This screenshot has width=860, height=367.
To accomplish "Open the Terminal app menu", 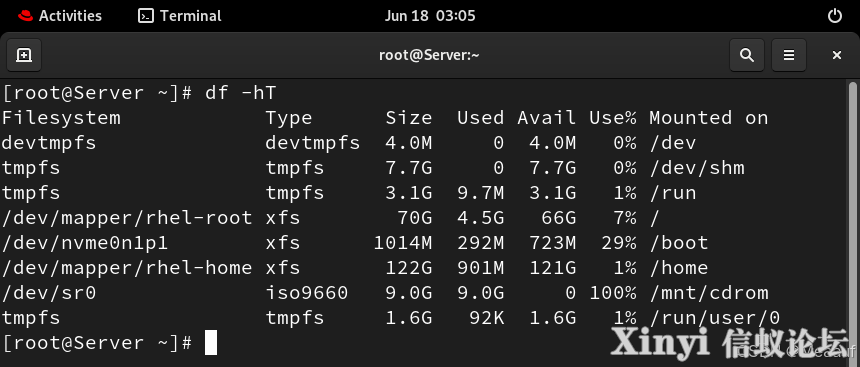I will pyautogui.click(x=180, y=16).
